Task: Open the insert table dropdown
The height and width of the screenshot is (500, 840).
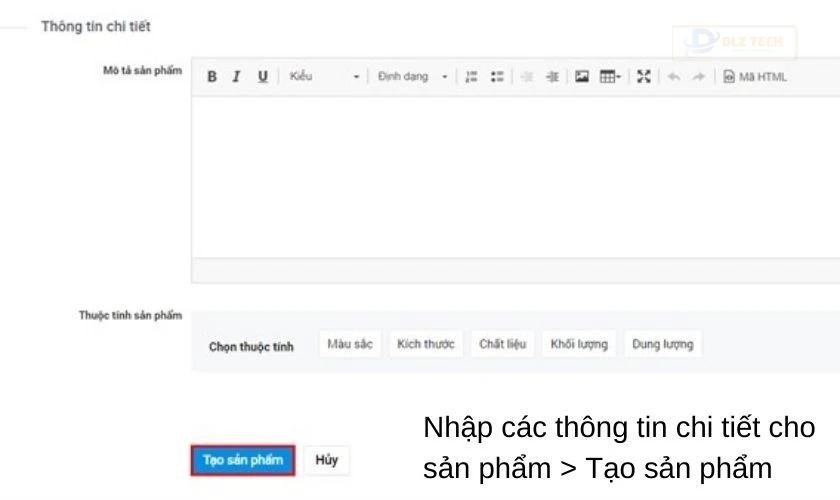Action: tap(610, 77)
